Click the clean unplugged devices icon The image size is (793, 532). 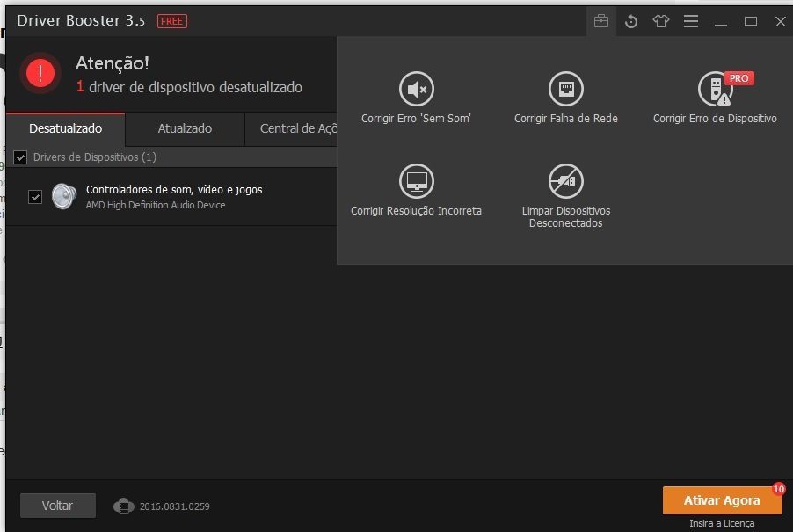point(566,181)
